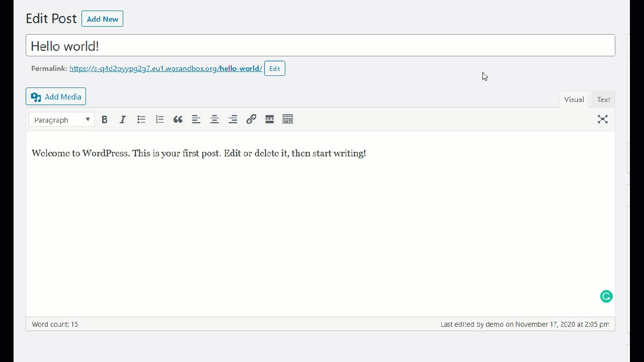Insert or edit a link
Viewport: 644px width, 362px height.
[251, 119]
